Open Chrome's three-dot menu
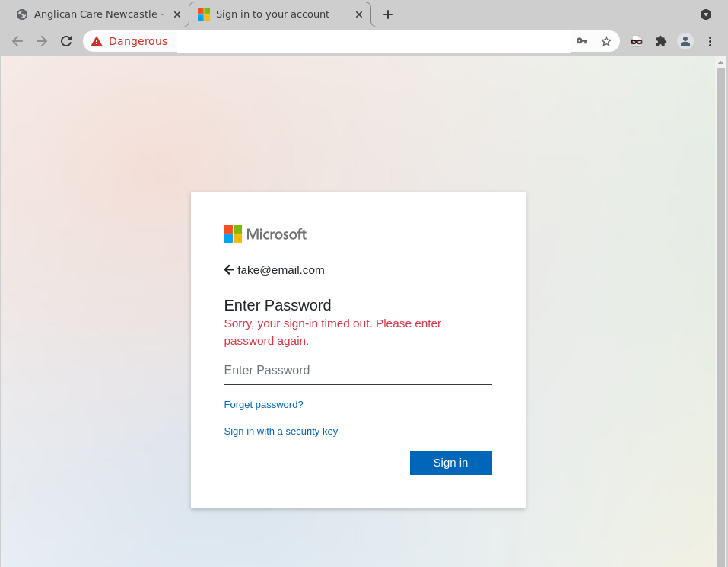The image size is (728, 567). pos(710,41)
